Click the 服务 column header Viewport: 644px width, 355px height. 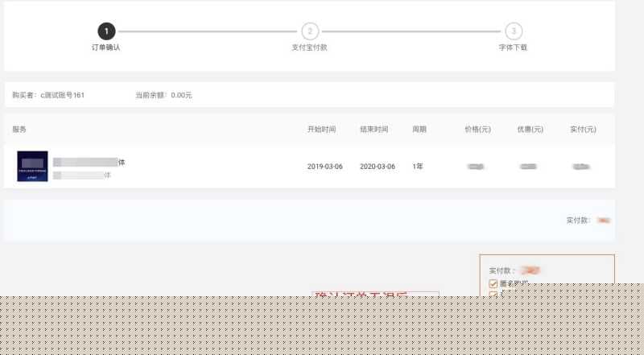tap(19, 130)
